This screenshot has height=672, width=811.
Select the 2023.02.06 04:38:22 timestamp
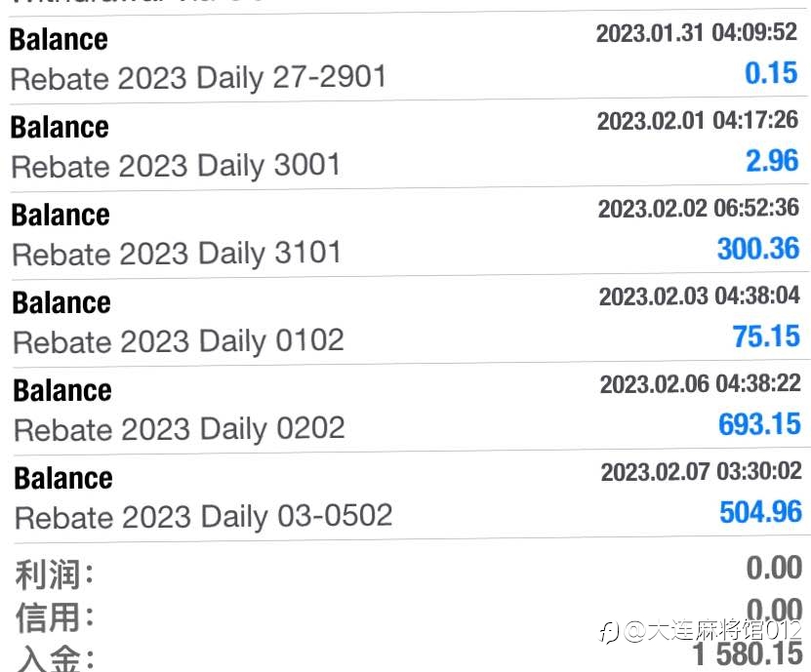(x=701, y=384)
